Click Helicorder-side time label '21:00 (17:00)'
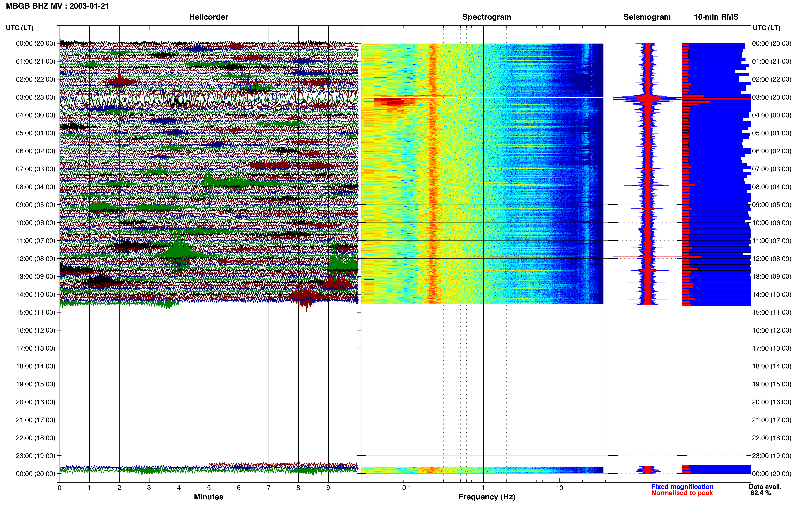Screen dimensions: 812x508 tap(36, 420)
